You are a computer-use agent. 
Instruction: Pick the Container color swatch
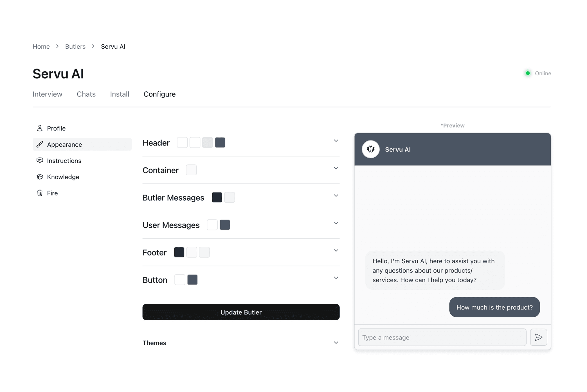point(191,170)
